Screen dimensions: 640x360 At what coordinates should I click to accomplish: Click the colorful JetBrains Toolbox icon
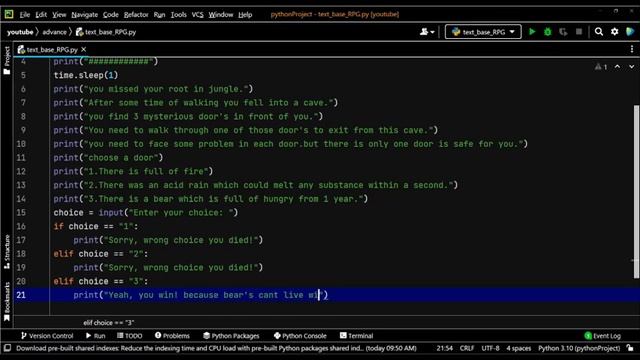pyautogui.click(x=630, y=32)
